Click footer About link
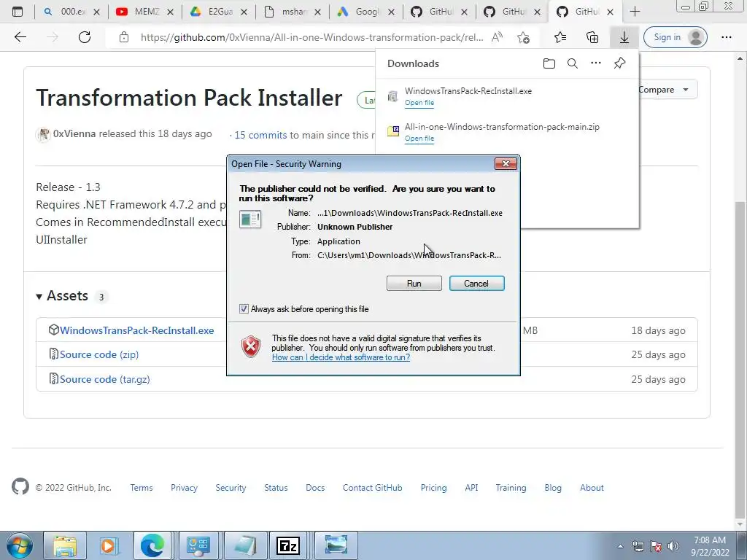Image resolution: width=747 pixels, height=560 pixels. pyautogui.click(x=592, y=488)
